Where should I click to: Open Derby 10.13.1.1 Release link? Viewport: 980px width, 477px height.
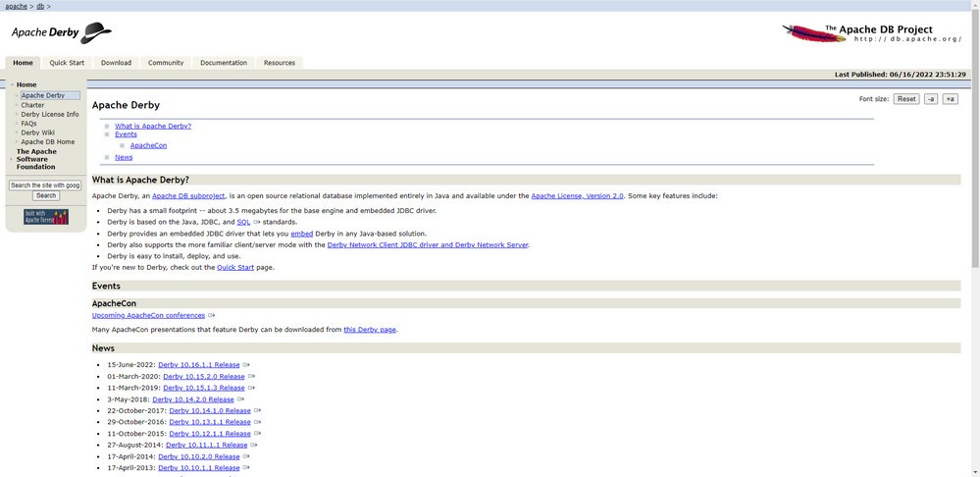click(x=210, y=422)
